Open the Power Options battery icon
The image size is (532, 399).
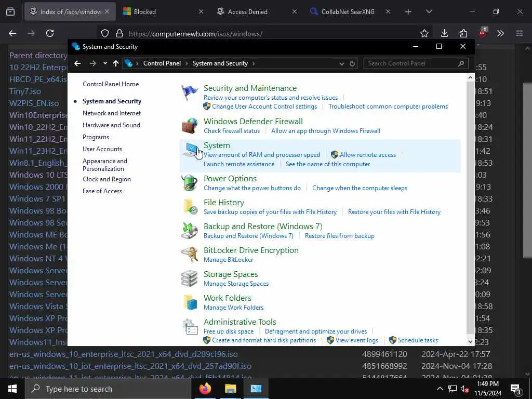(x=189, y=182)
